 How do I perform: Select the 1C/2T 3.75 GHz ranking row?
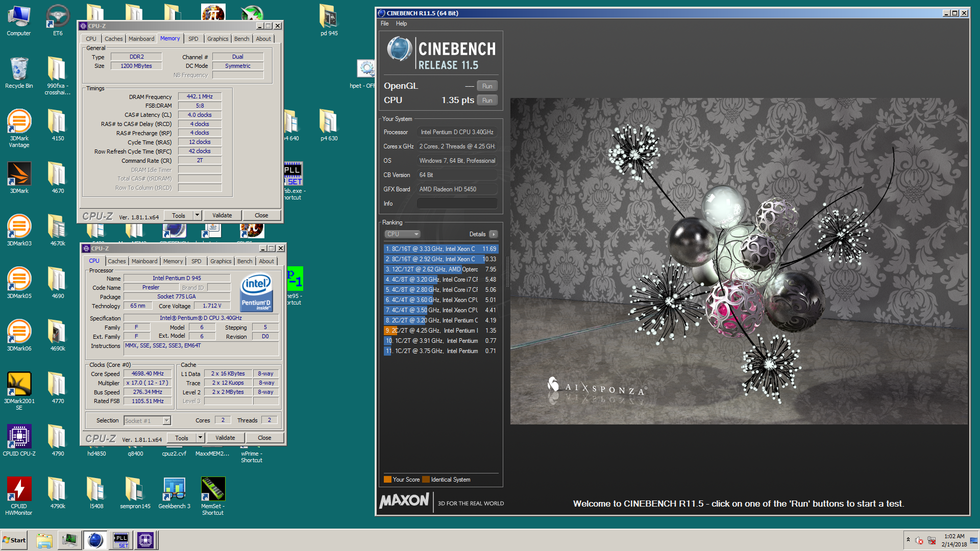pos(441,351)
